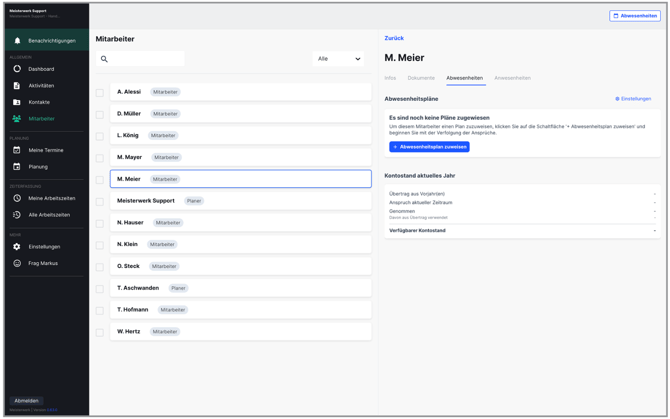670x419 pixels.
Task: Tick the checkbox for M. Meier
Action: (x=100, y=180)
